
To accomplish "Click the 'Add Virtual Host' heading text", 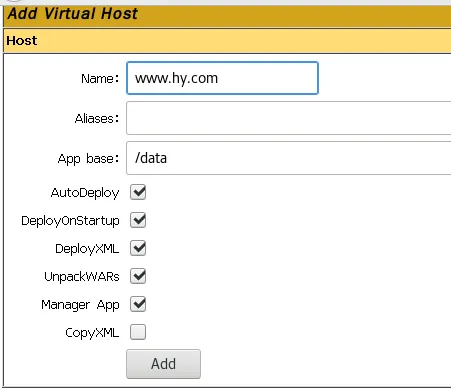I will coord(72,14).
